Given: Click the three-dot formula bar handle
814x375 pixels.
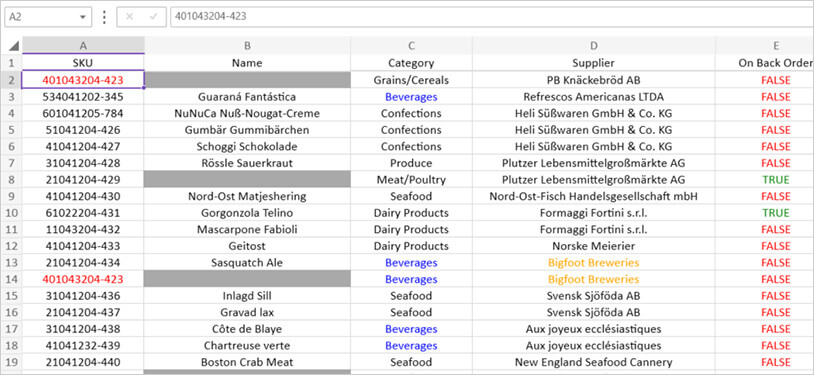Looking at the screenshot, I should click(104, 17).
